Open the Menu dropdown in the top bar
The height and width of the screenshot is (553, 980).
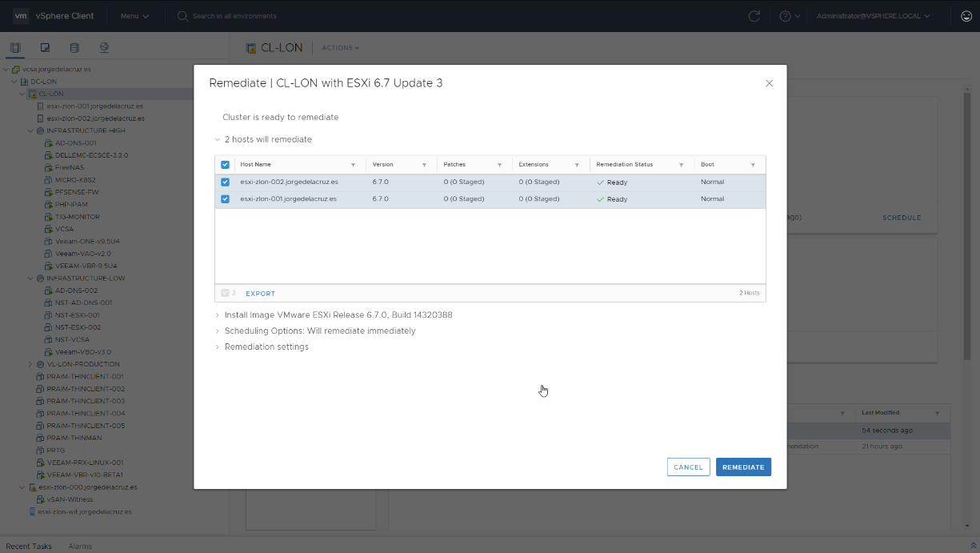pyautogui.click(x=134, y=16)
